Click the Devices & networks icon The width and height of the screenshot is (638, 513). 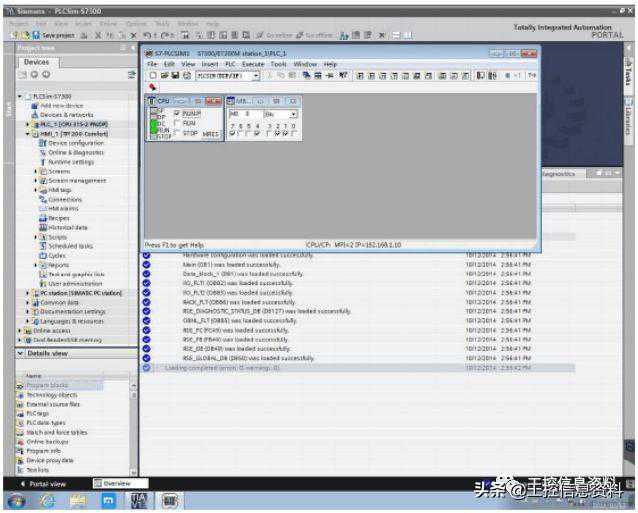[35, 114]
